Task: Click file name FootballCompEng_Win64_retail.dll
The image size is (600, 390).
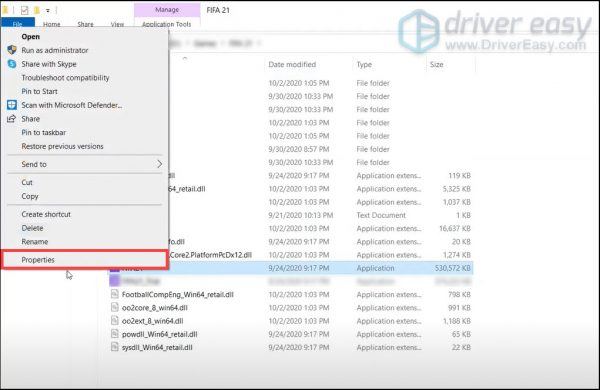Action: [x=178, y=294]
